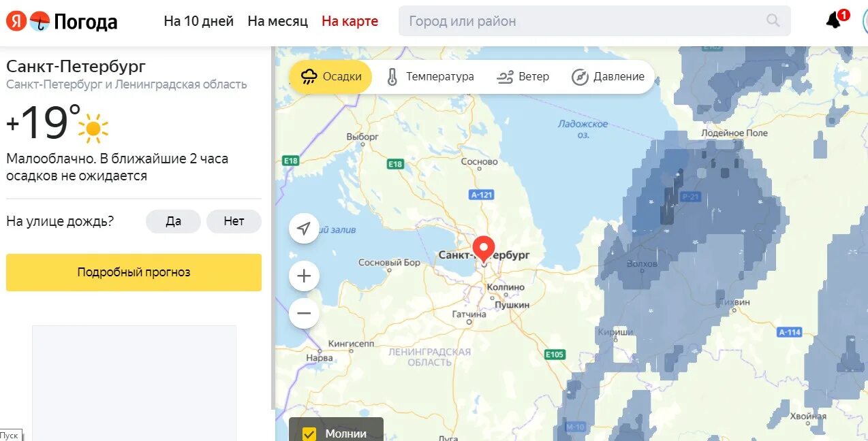The width and height of the screenshot is (868, 441).
Task: Answer Нет to rain question
Action: coord(234,221)
